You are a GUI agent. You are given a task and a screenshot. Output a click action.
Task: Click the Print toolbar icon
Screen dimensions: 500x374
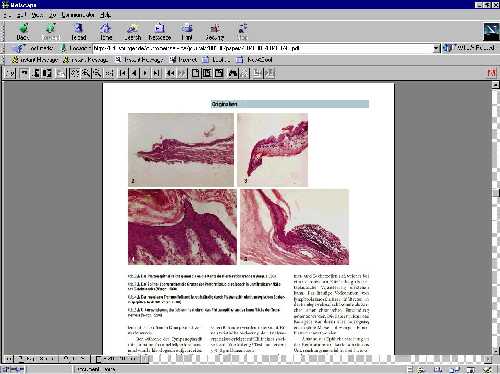tap(187, 32)
